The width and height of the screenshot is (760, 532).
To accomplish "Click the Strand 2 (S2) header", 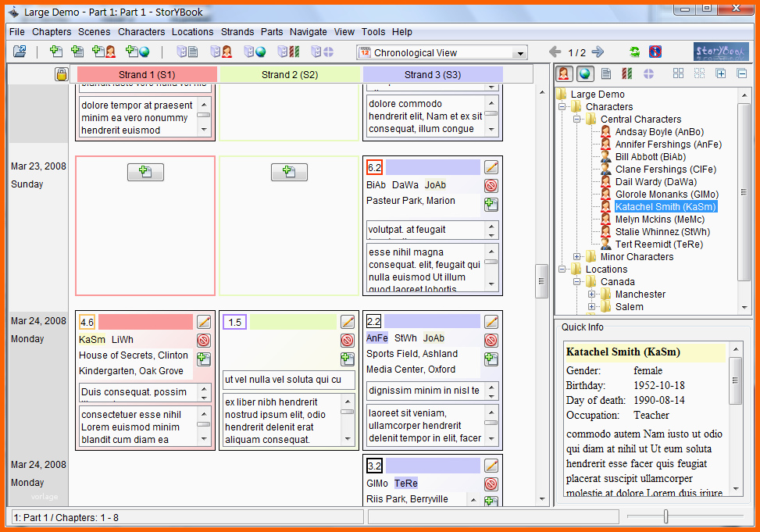I will click(289, 75).
